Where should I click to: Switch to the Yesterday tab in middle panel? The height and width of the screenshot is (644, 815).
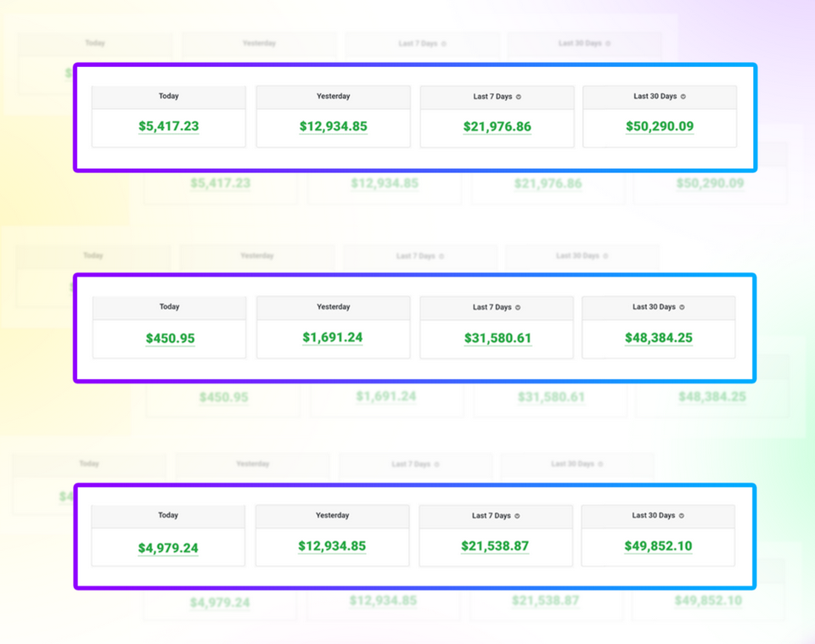pos(333,307)
